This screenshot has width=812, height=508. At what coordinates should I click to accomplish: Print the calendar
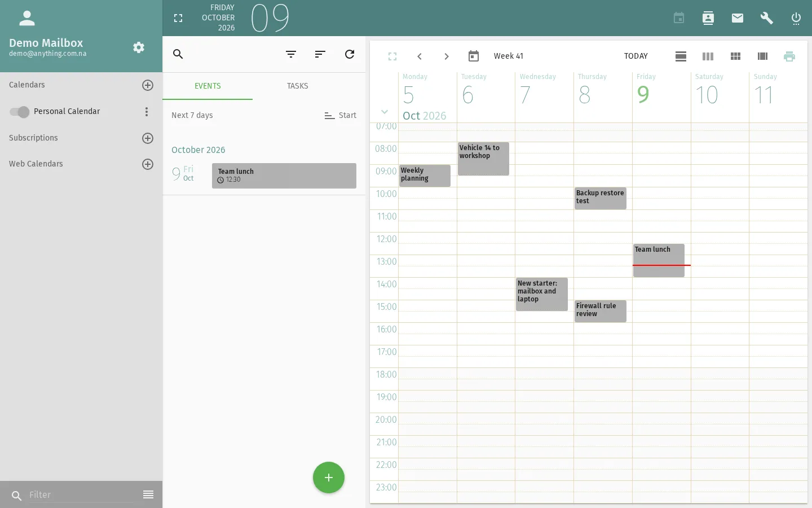point(789,56)
